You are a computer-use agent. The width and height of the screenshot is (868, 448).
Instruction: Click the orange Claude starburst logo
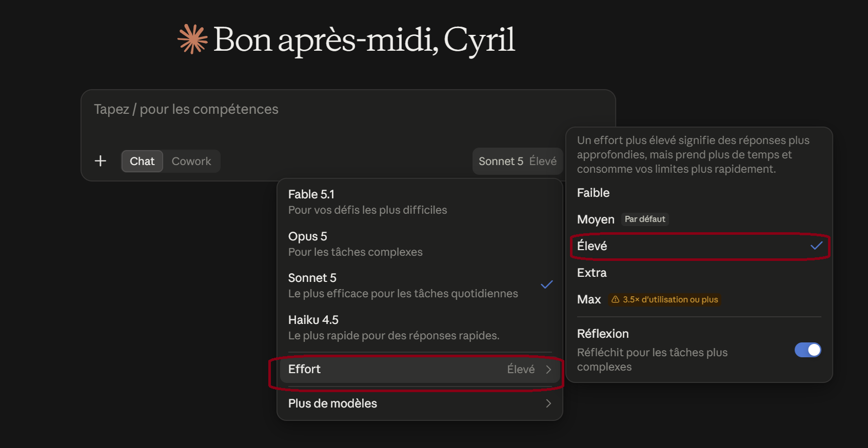192,39
